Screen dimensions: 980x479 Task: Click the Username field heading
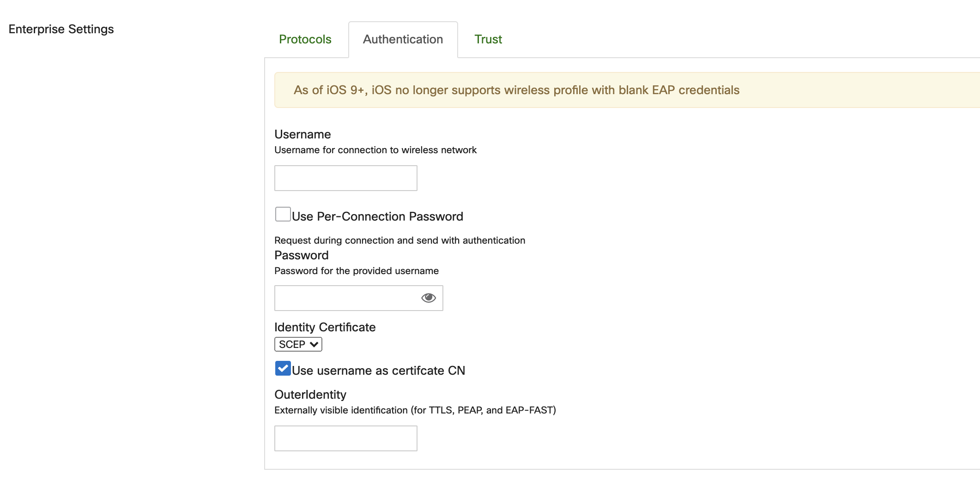(302, 134)
